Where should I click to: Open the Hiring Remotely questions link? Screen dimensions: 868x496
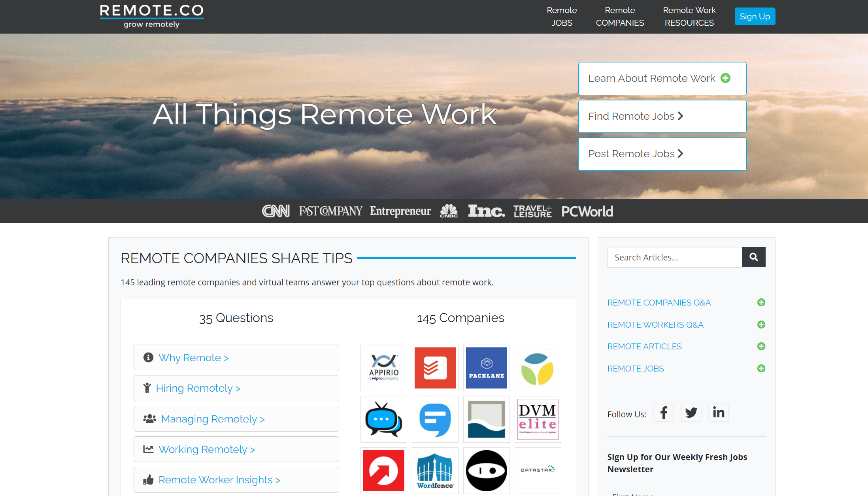(198, 388)
